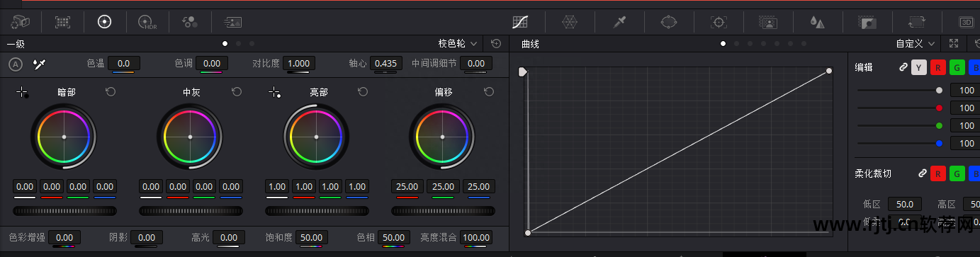Open the Power Window palette icon
Screen dimensions: 980x257
point(669,22)
